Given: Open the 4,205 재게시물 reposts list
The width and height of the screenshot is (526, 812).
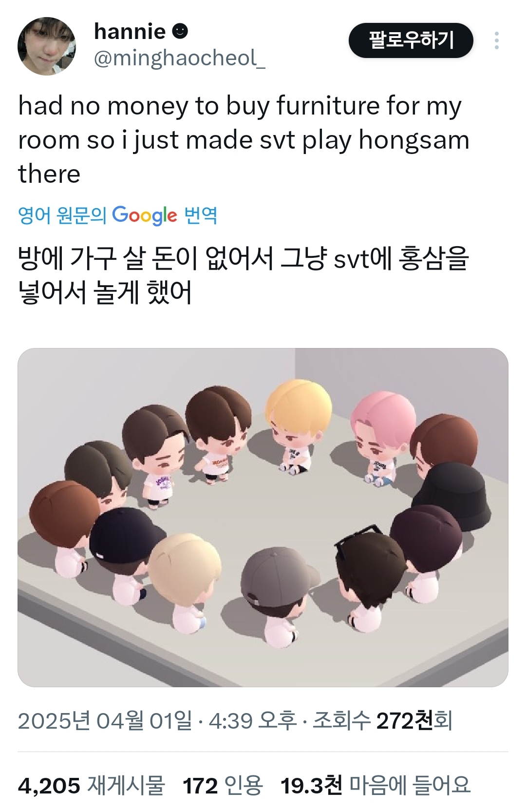Looking at the screenshot, I should pos(92,785).
